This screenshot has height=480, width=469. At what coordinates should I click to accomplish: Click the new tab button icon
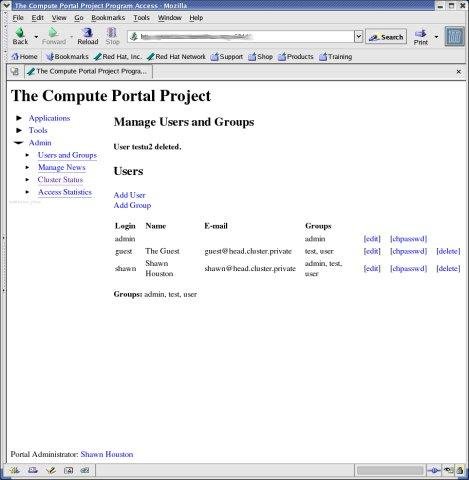[x=14, y=71]
